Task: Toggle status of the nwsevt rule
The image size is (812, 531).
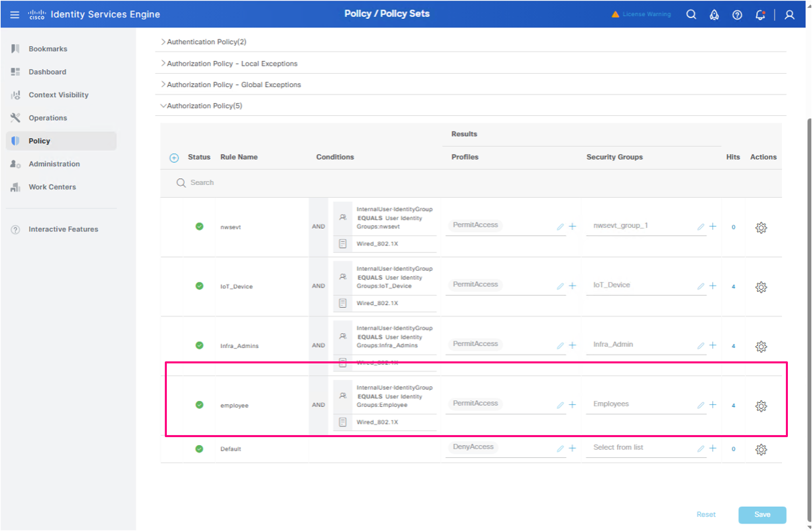Action: pyautogui.click(x=199, y=227)
